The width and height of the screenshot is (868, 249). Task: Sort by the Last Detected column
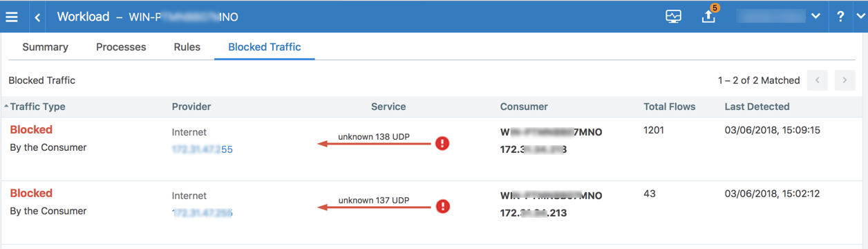pyautogui.click(x=757, y=107)
